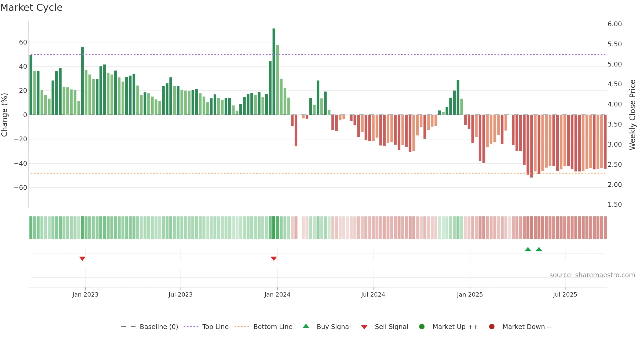Toggle the Sell Signal legend entry
This screenshot has height=362, width=644.
click(385, 327)
